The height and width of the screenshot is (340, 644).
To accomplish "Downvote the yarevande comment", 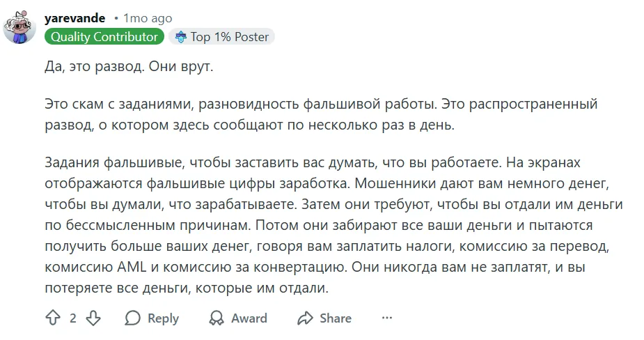I will [93, 318].
